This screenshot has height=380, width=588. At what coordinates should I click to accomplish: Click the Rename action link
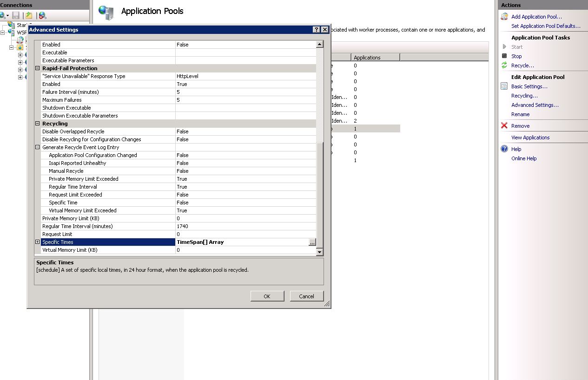click(520, 114)
